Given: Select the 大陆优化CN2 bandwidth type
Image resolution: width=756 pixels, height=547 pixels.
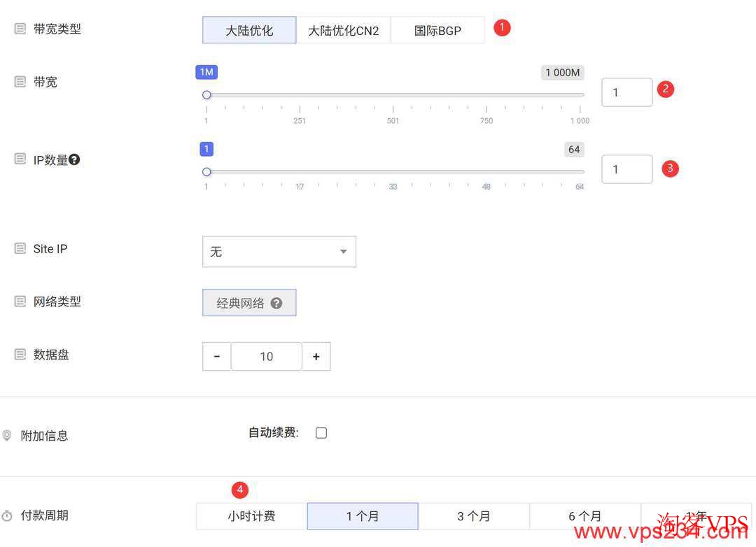Looking at the screenshot, I should tap(344, 30).
